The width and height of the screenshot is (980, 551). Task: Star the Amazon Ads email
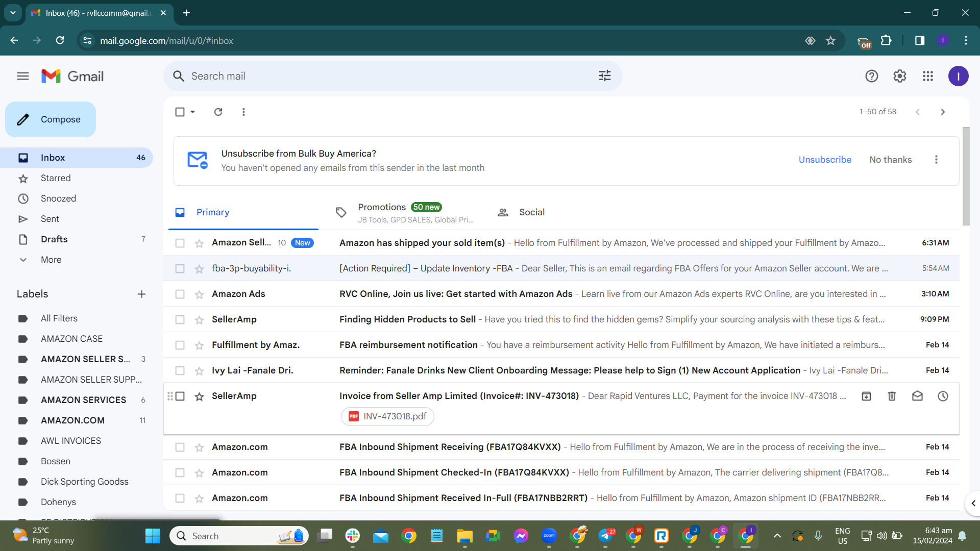tap(199, 294)
